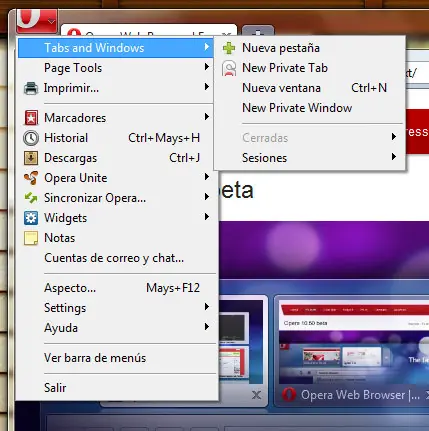Expand the Widgets submenu arrow

click(207, 217)
